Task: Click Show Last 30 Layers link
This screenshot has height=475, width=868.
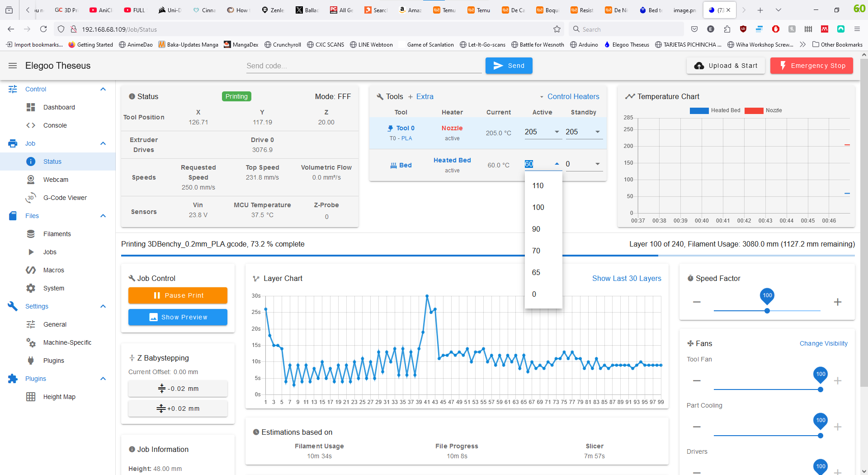Action: [x=627, y=278]
